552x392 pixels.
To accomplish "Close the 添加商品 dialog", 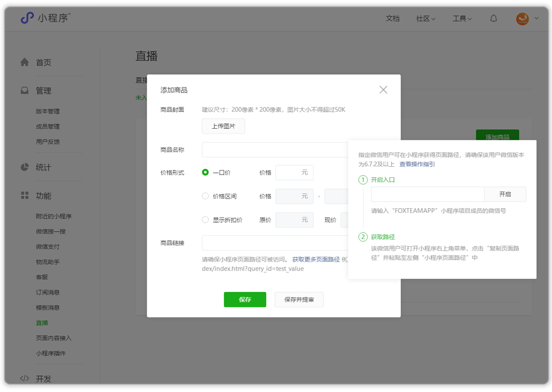I will (x=383, y=89).
